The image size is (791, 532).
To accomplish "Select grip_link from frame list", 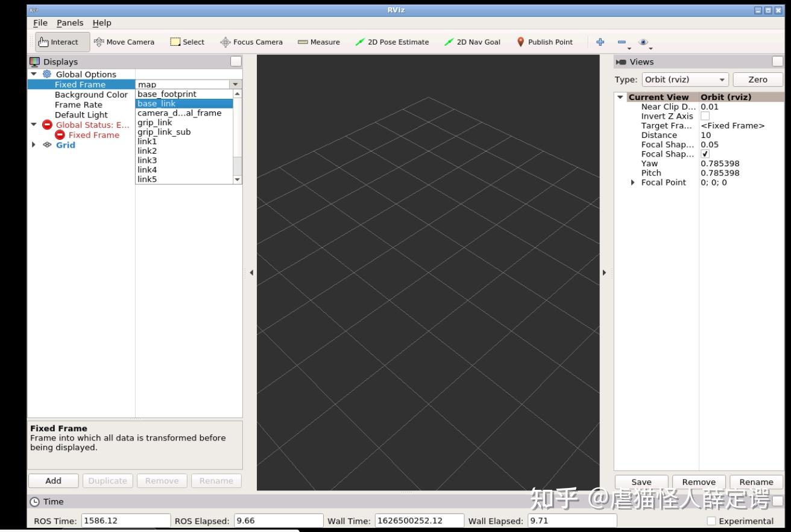I will (184, 123).
